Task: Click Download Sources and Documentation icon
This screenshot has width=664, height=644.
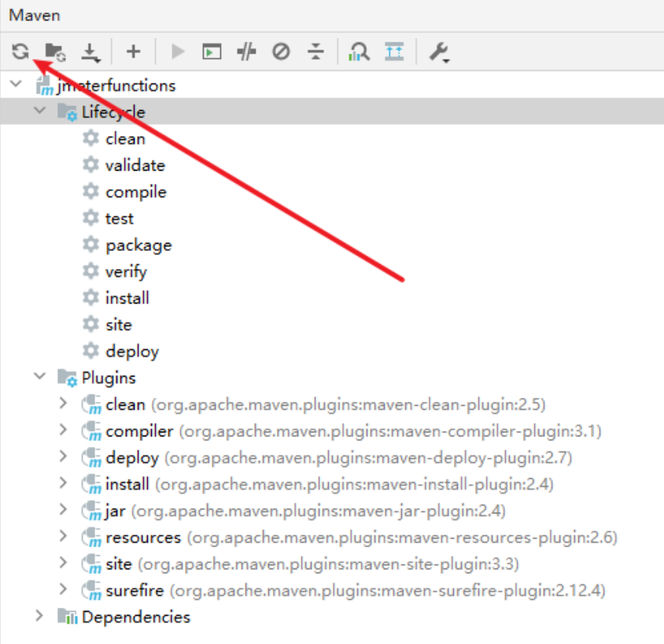Action: pyautogui.click(x=91, y=53)
